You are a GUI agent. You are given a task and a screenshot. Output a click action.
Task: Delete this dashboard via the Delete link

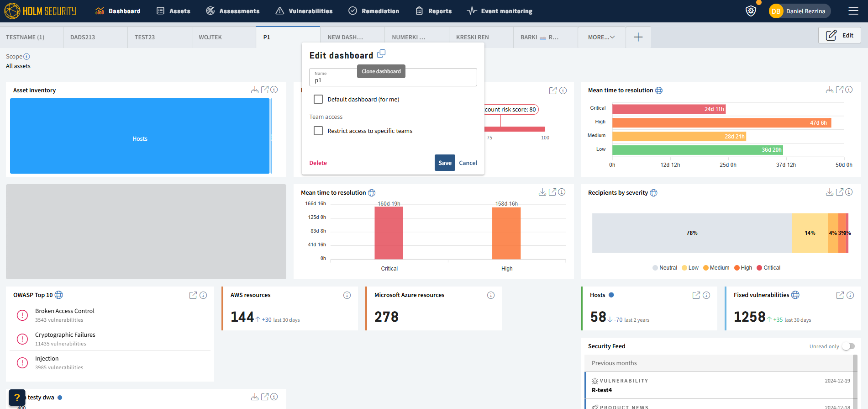318,163
